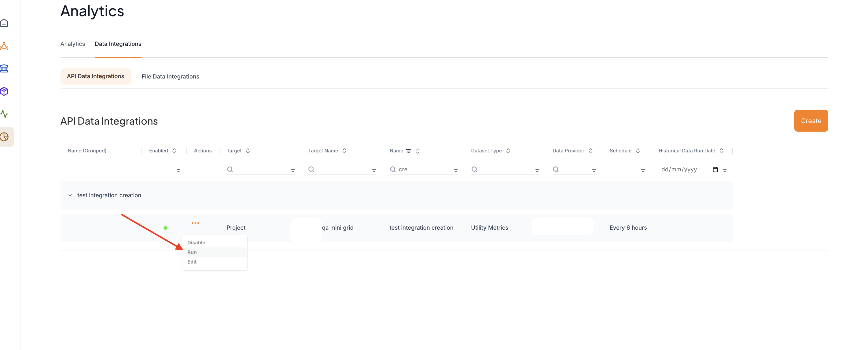The image size is (868, 350).
Task: Click the filter icon under Enabled column
Action: 178,170
